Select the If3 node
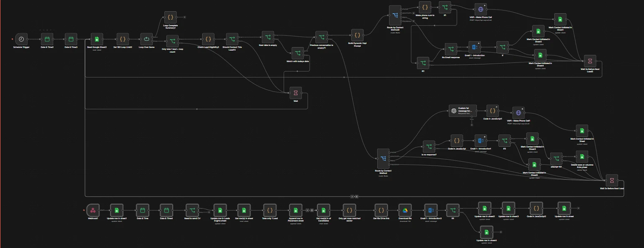Viewport: 644px width, 248px height. click(x=504, y=141)
